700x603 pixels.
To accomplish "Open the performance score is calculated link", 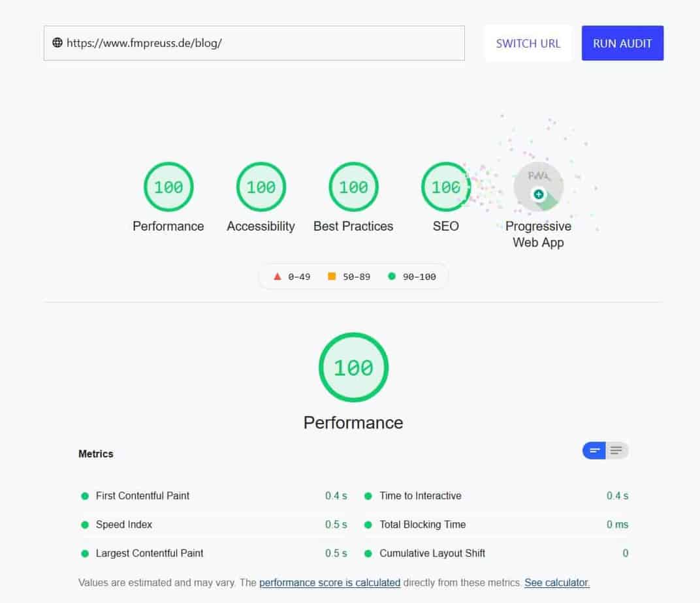I will [330, 583].
